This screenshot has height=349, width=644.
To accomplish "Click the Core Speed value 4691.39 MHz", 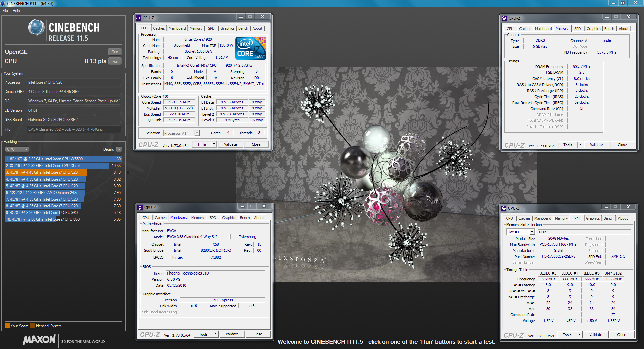I will 179,102.
